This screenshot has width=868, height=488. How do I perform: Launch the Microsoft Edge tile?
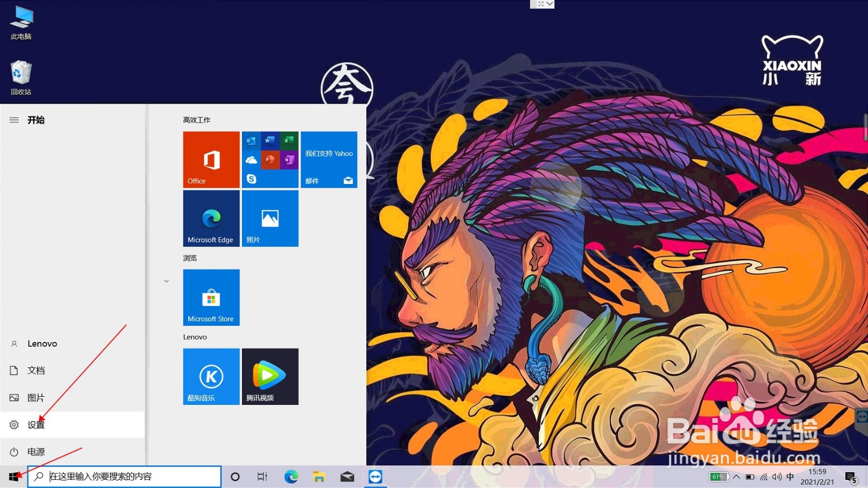click(x=211, y=218)
